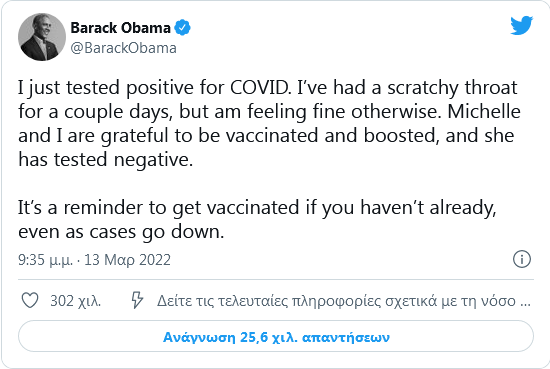The height and width of the screenshot is (369, 550).
Task: Click the 13 Μαρ 2022 date
Action: (x=127, y=260)
